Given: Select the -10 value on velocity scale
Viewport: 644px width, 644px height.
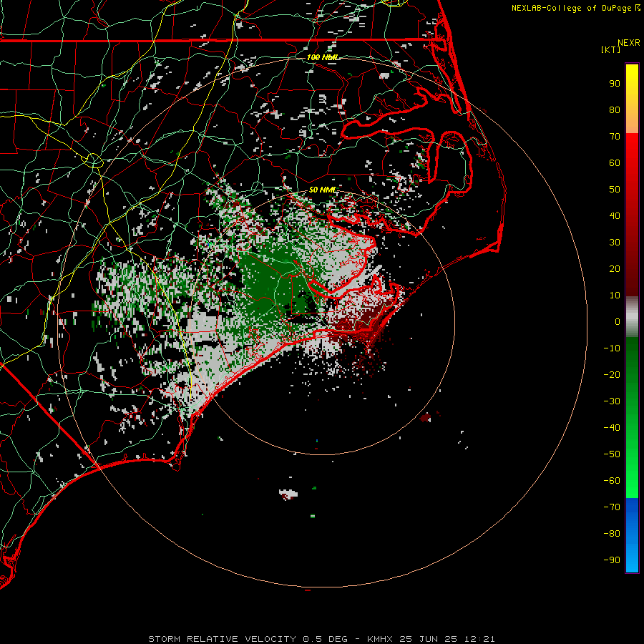Looking at the screenshot, I should click(x=612, y=348).
